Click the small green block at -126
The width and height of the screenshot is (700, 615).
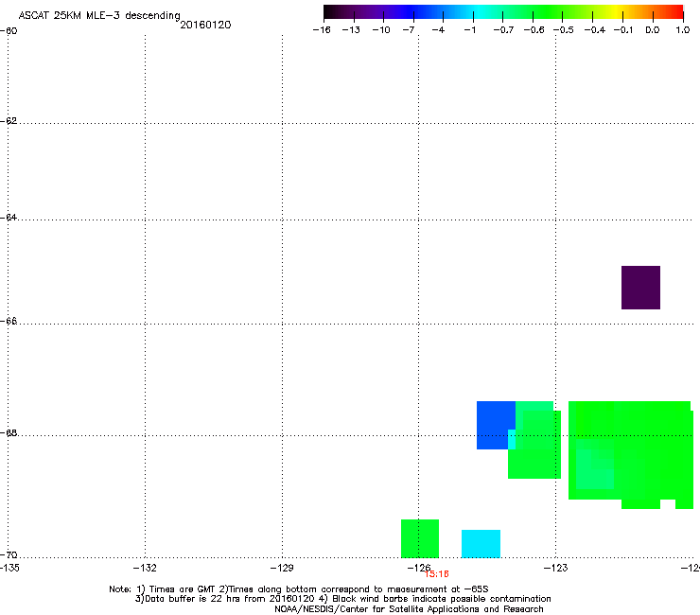pos(420,538)
